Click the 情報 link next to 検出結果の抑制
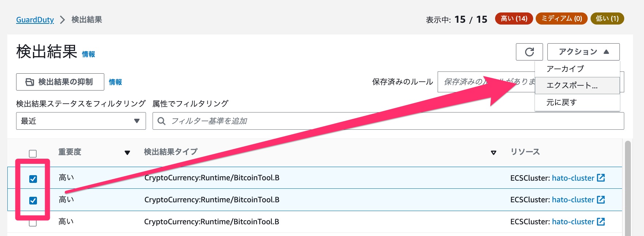This screenshot has width=644, height=236. tap(116, 82)
